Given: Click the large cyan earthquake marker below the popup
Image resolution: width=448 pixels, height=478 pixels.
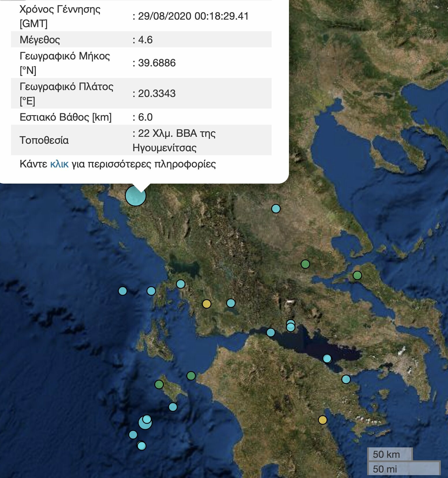Looking at the screenshot, I should (136, 196).
